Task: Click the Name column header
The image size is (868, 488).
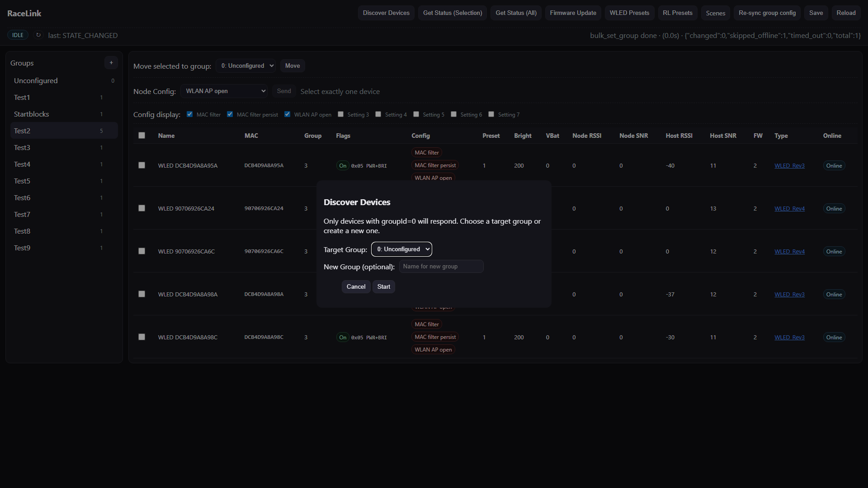Action: click(166, 136)
